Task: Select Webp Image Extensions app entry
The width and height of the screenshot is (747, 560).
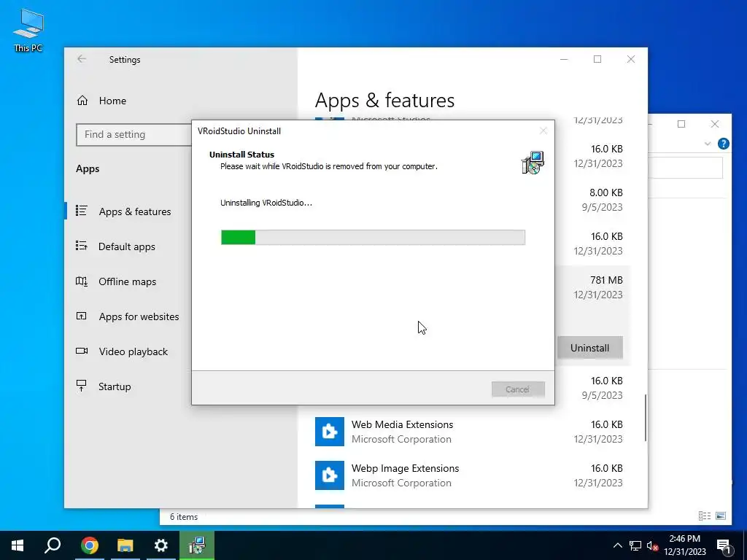Action: pyautogui.click(x=469, y=475)
